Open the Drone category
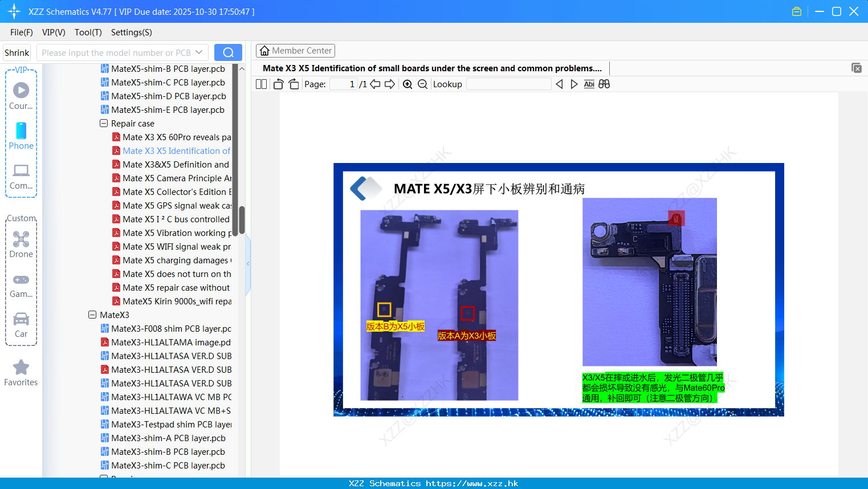Image resolution: width=868 pixels, height=489 pixels. click(21, 244)
